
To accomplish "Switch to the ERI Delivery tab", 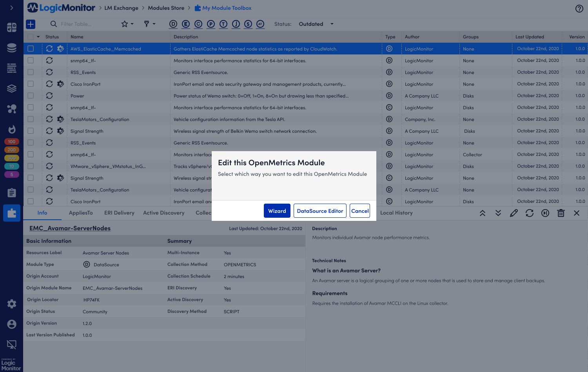I will (119, 213).
